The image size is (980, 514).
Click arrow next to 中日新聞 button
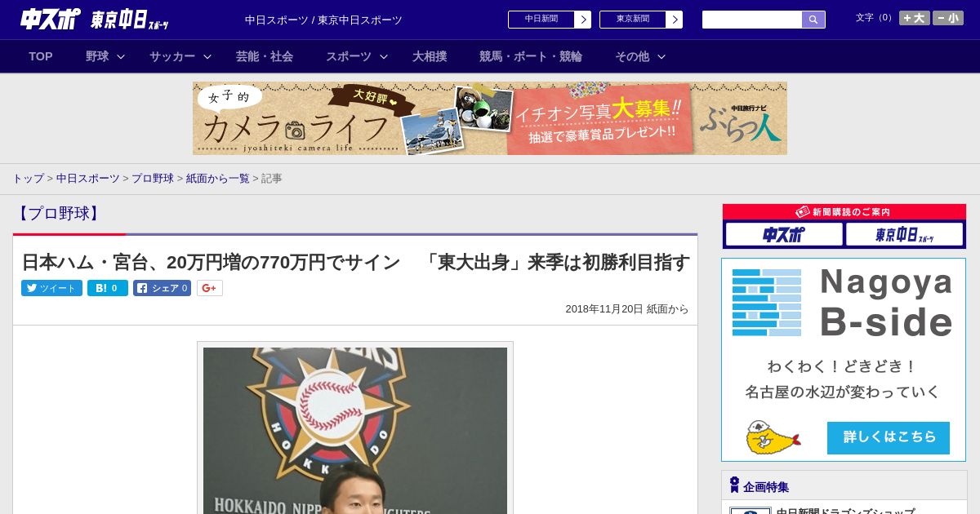click(x=582, y=20)
